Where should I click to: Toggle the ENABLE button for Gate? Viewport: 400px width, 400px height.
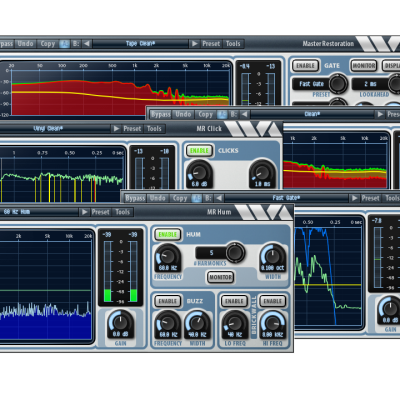[x=305, y=66]
